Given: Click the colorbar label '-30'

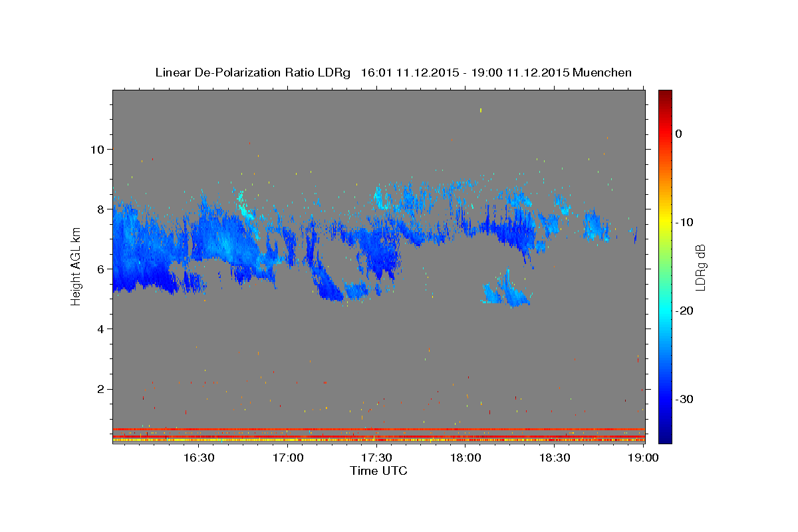Looking at the screenshot, I should click(685, 399).
